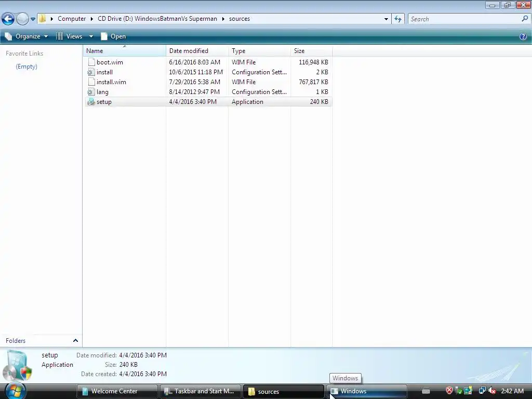532x399 pixels.
Task: Switch to Welcome Center taskbar button
Action: pyautogui.click(x=117, y=391)
